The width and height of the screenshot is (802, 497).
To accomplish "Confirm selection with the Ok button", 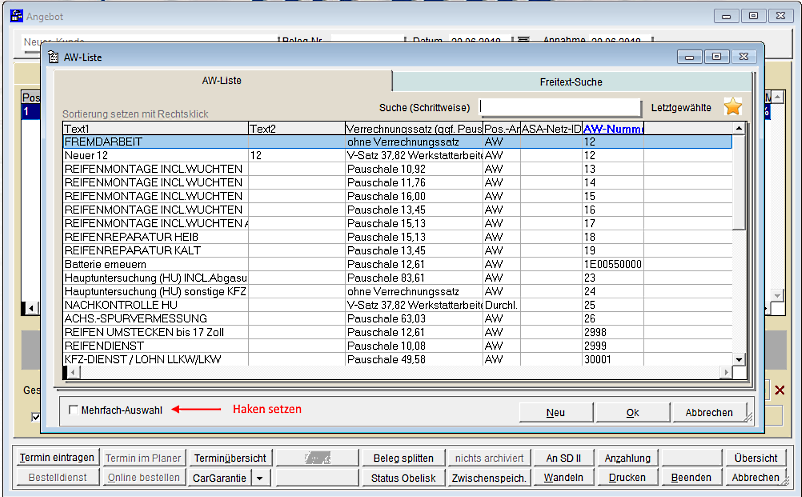I will (632, 412).
